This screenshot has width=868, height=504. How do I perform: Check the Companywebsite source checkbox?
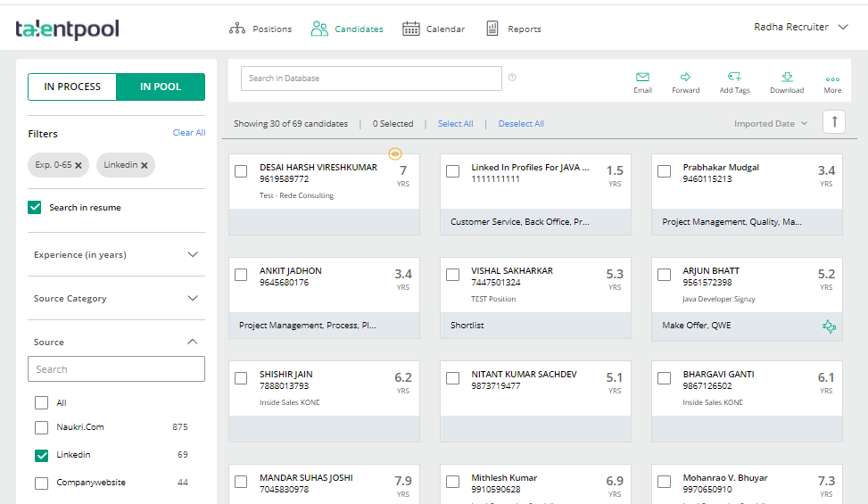click(x=42, y=483)
